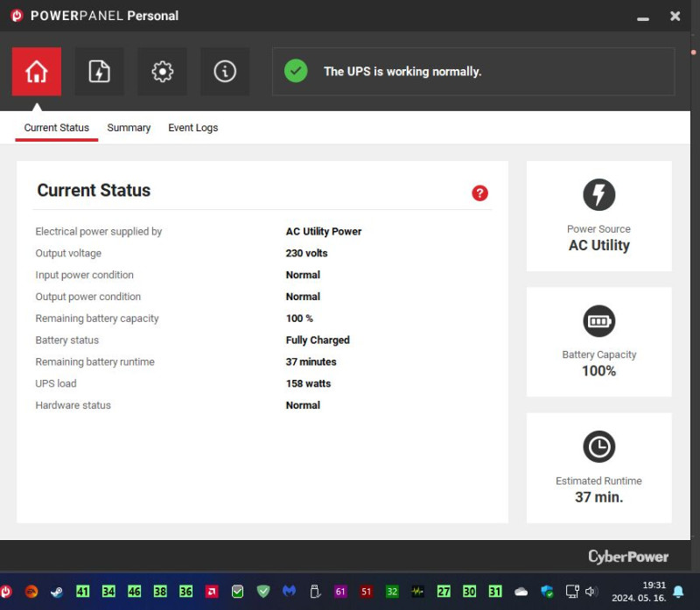The width and height of the screenshot is (700, 610).
Task: Click the green shield tray icon
Action: click(x=263, y=592)
